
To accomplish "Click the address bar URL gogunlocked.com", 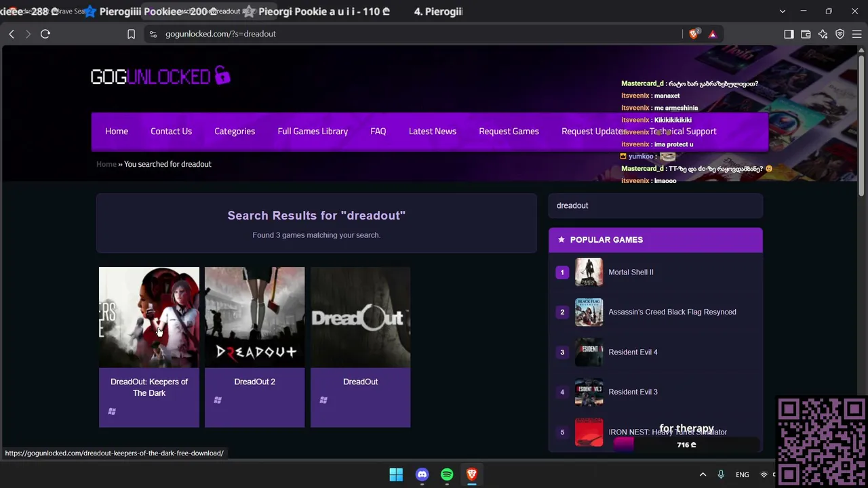I will point(220,34).
